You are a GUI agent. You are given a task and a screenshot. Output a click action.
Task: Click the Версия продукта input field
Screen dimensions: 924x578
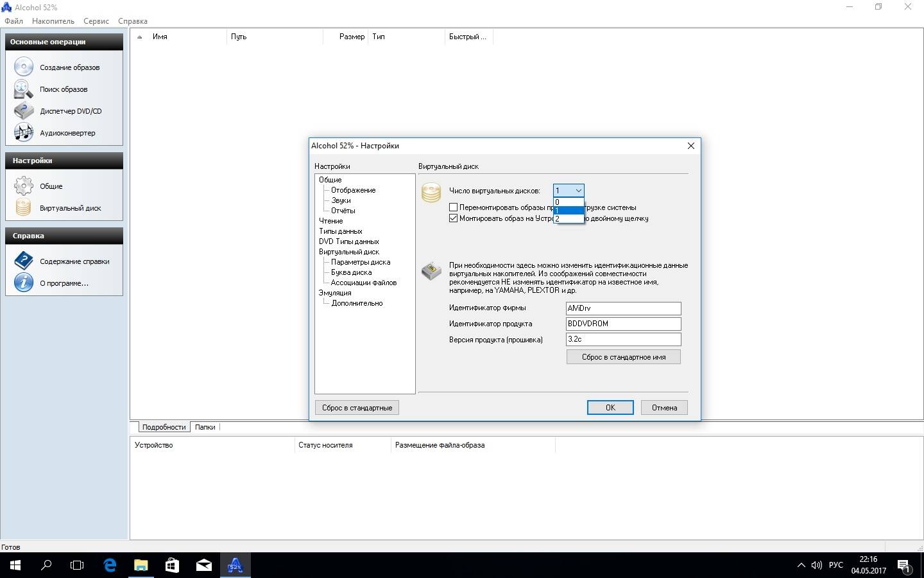(624, 339)
